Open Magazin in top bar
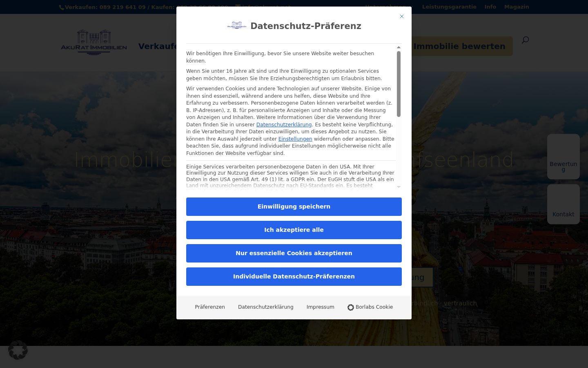Image resolution: width=588 pixels, height=368 pixels. tap(517, 7)
